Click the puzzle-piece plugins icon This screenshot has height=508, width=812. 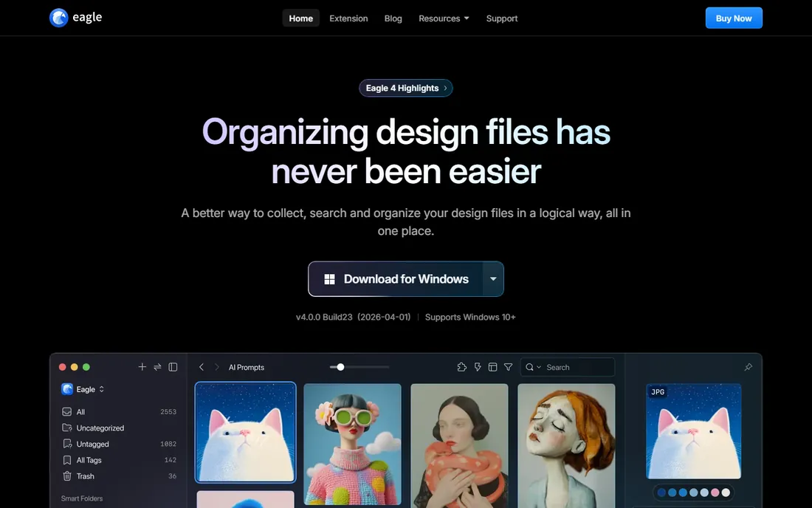(462, 367)
